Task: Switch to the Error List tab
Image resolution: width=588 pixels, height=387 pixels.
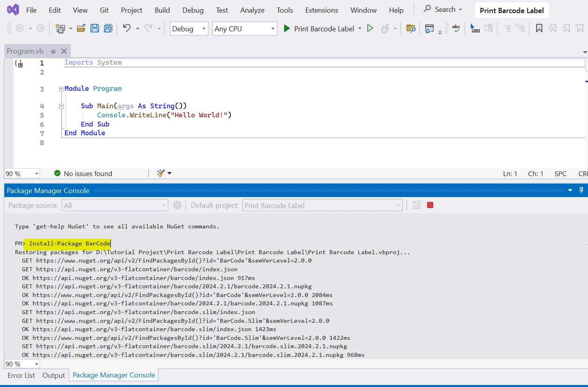Action: click(21, 375)
